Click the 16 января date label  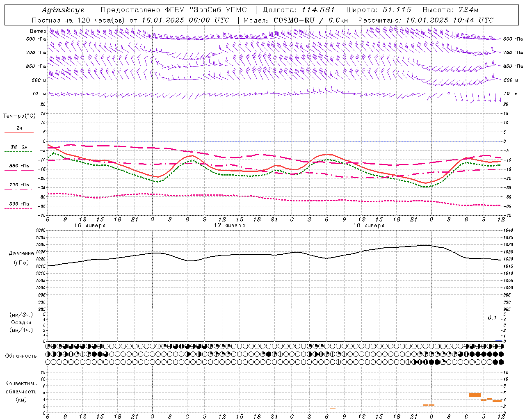coord(89,226)
